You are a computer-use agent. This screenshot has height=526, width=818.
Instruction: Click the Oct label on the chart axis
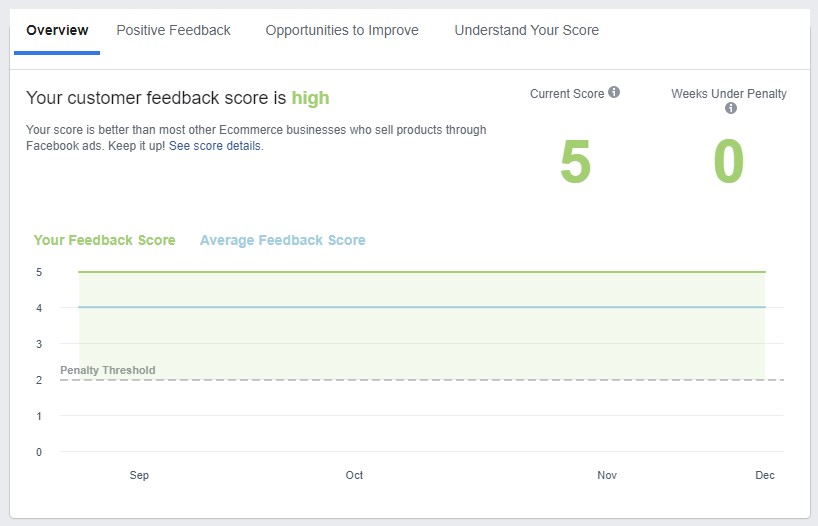coord(354,475)
